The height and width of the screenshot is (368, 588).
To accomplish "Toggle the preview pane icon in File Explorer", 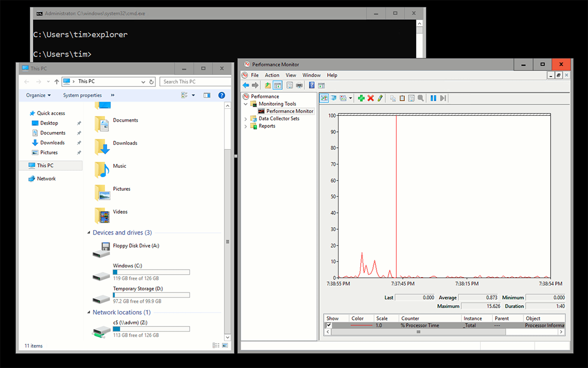I will [207, 95].
